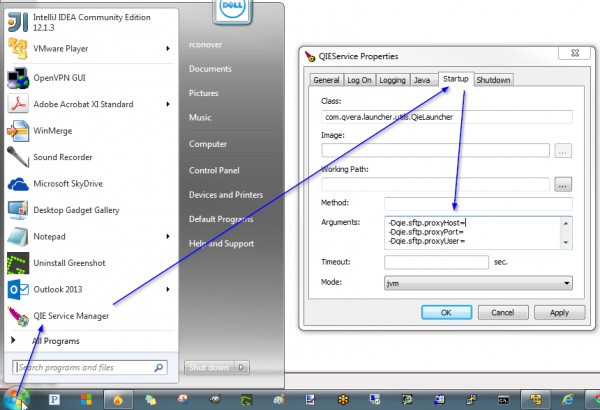Image resolution: width=600 pixels, height=410 pixels.
Task: Open IntelliJ IDEA Community Edition from Start menu
Action: click(x=91, y=22)
